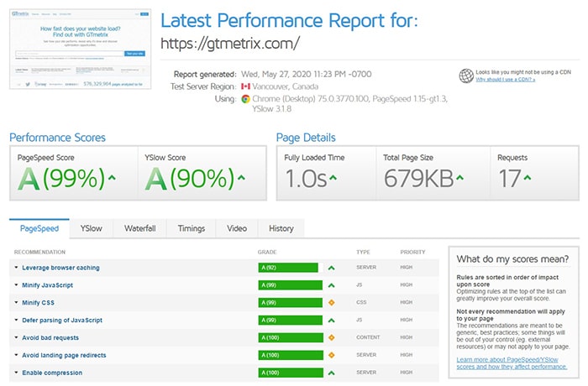
Task: Click the Chrome browser icon
Action: point(245,99)
